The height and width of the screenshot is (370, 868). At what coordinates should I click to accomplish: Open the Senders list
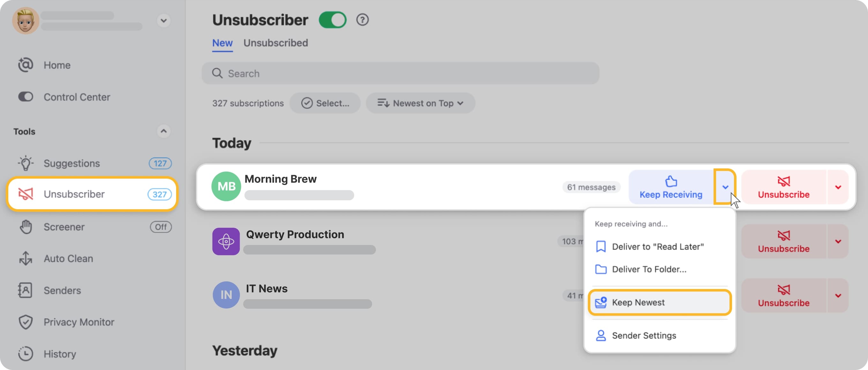point(62,290)
